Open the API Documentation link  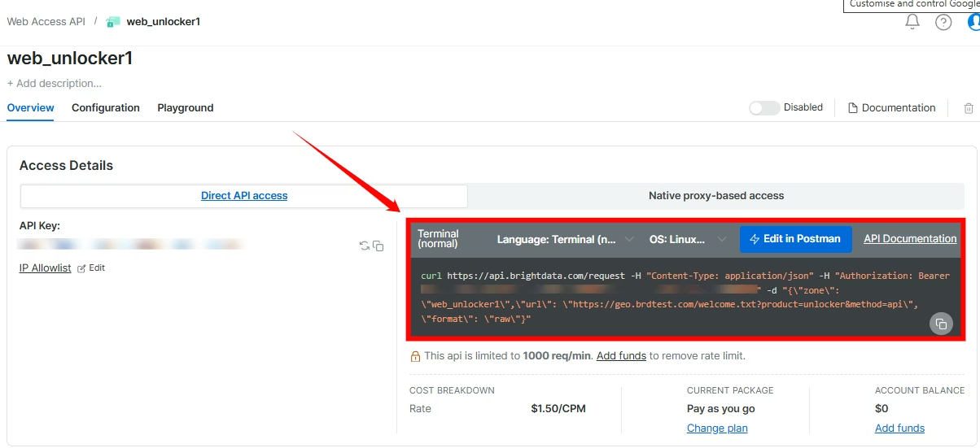click(910, 239)
